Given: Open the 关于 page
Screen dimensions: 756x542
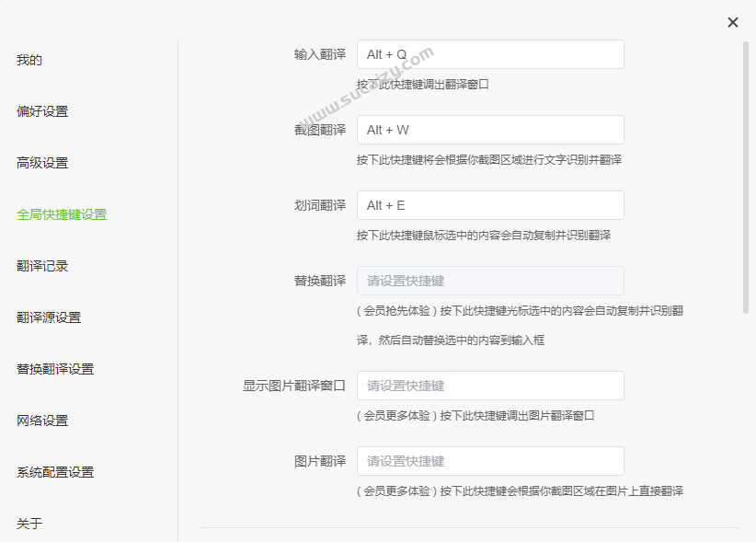Looking at the screenshot, I should (29, 524).
